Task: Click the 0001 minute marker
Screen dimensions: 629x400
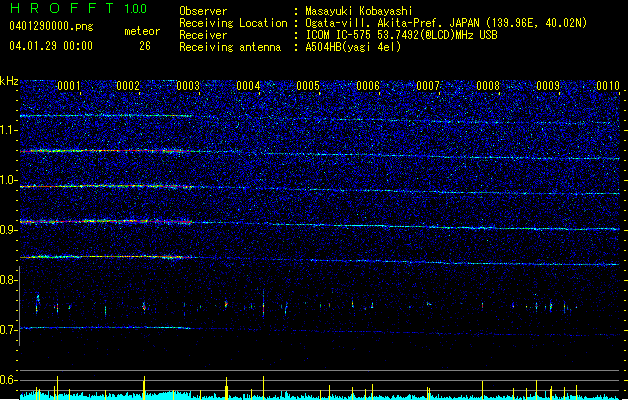Action: pos(69,86)
